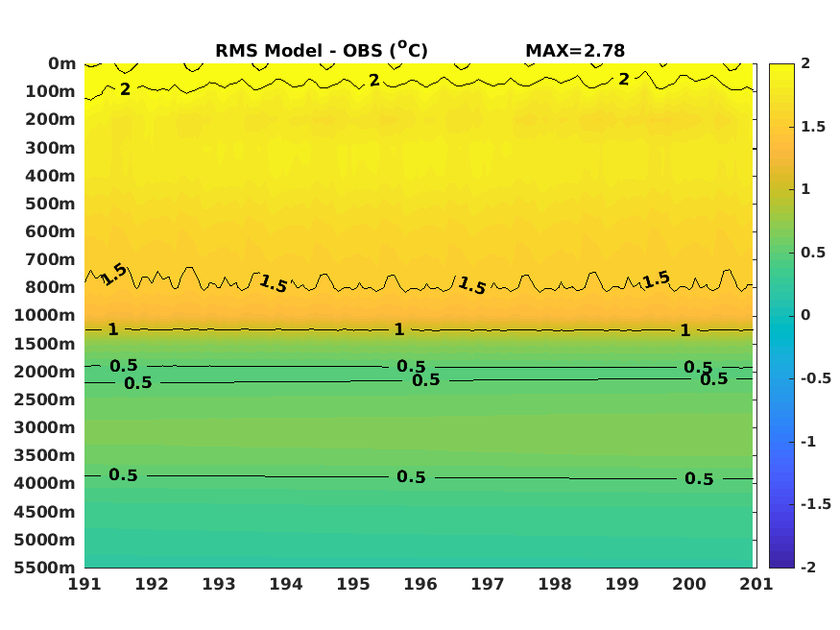Click the colorbar tick label "-1"
Screen dimensions: 840x630
pos(808,442)
